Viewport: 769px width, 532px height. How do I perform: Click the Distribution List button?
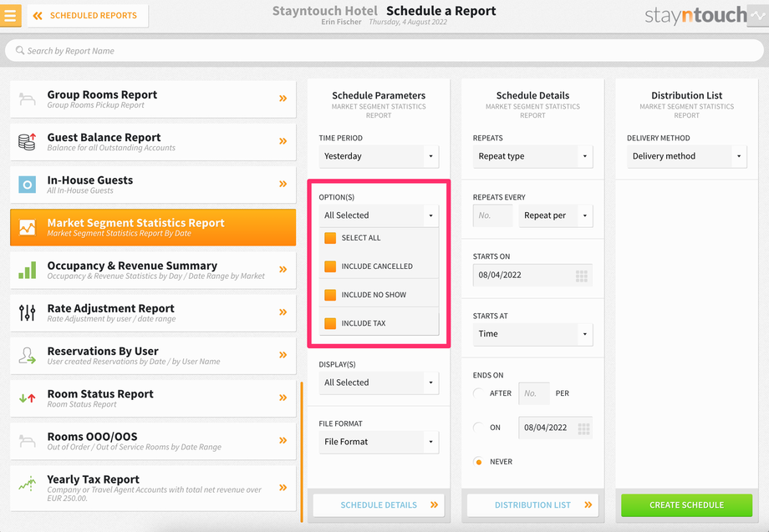[x=532, y=505]
